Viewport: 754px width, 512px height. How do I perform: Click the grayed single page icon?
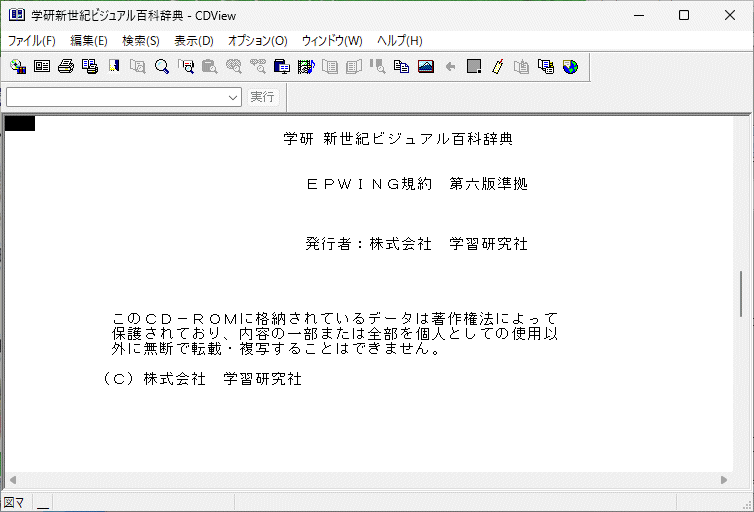[x=330, y=66]
